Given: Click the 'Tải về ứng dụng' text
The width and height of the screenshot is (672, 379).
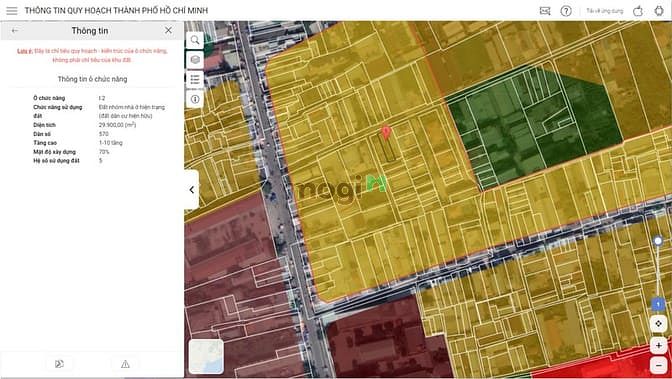Looking at the screenshot, I should point(604,11).
